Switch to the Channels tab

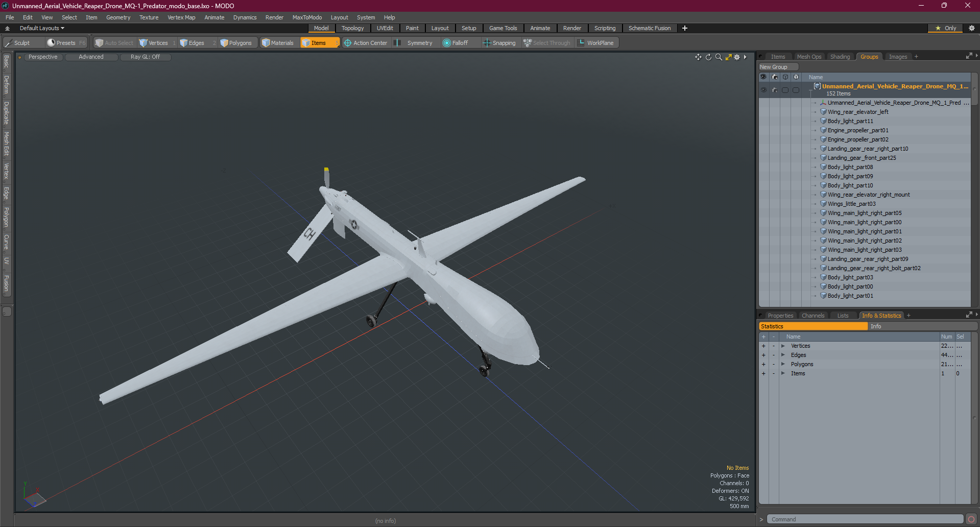[x=813, y=316]
